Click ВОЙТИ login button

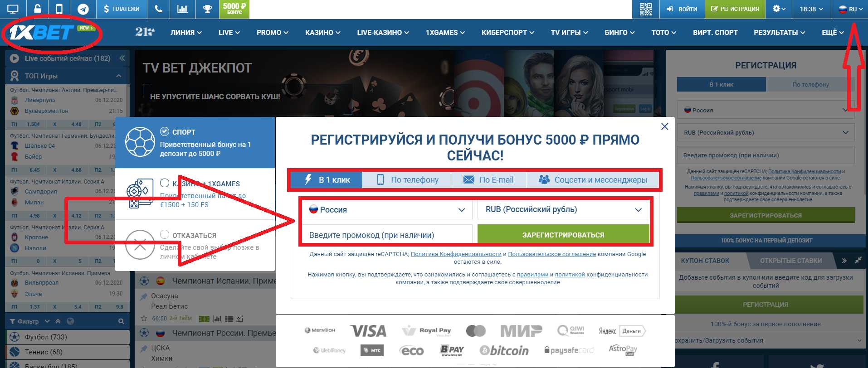click(x=682, y=9)
